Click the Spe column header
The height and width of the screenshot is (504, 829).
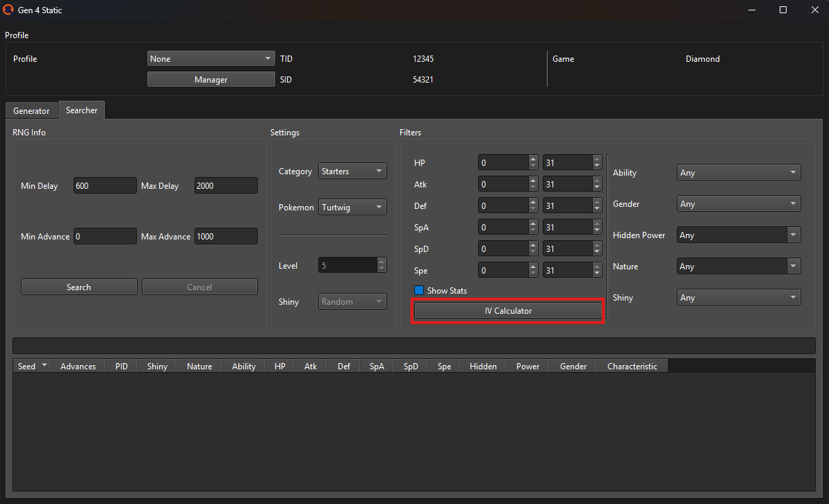(x=444, y=366)
